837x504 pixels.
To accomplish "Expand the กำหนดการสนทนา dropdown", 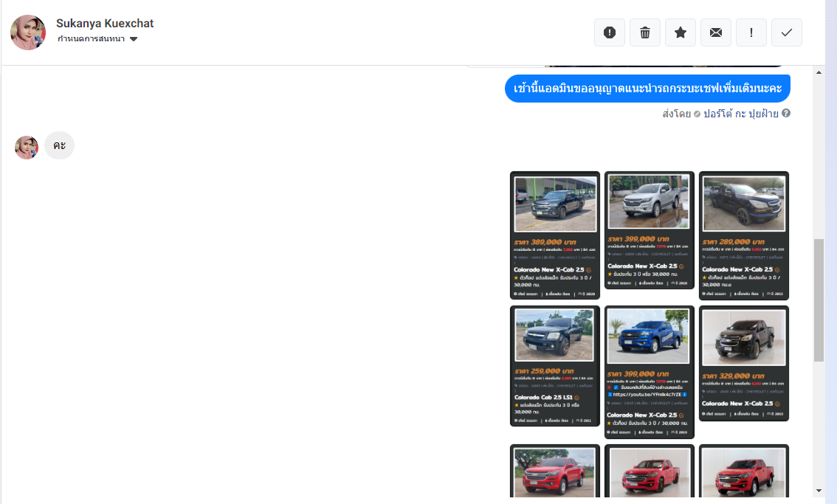I will 134,39.
